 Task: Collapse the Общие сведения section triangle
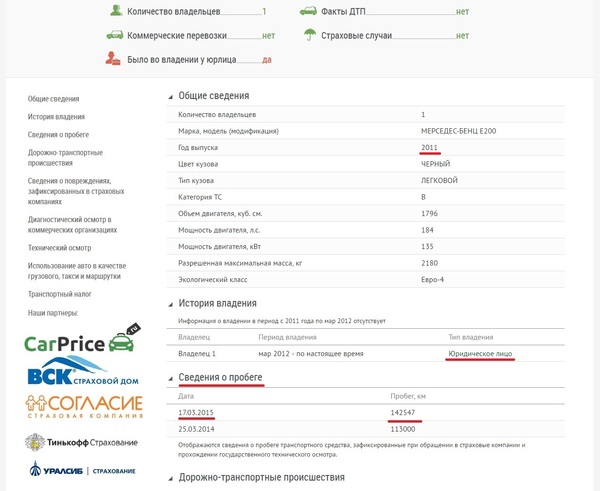click(171, 97)
